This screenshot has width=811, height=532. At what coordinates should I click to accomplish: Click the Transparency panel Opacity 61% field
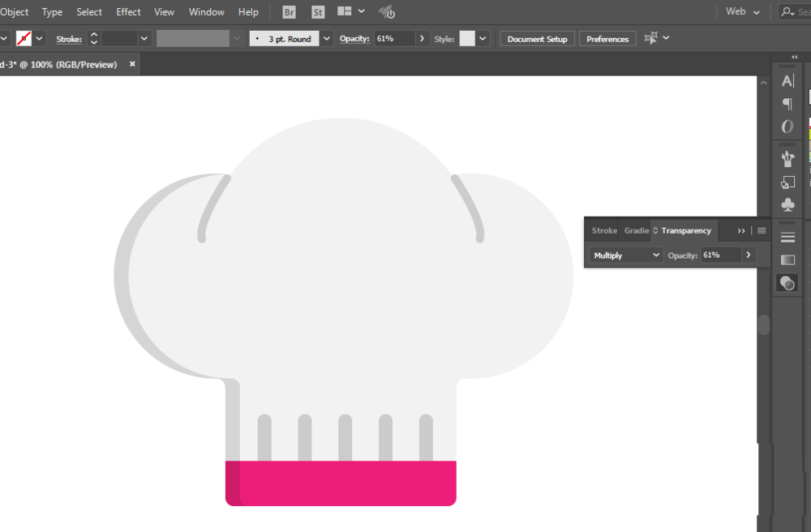pos(722,255)
